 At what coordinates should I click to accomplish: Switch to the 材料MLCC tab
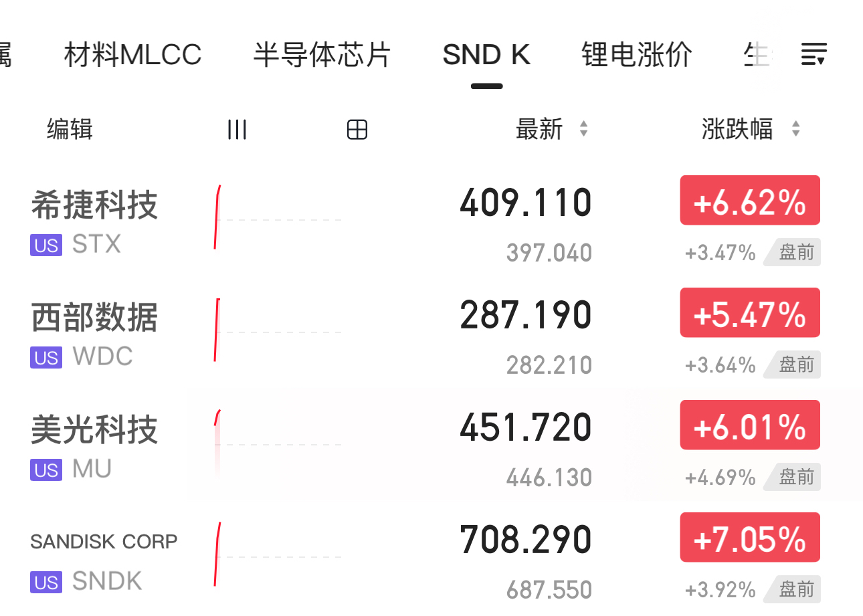tap(132, 55)
